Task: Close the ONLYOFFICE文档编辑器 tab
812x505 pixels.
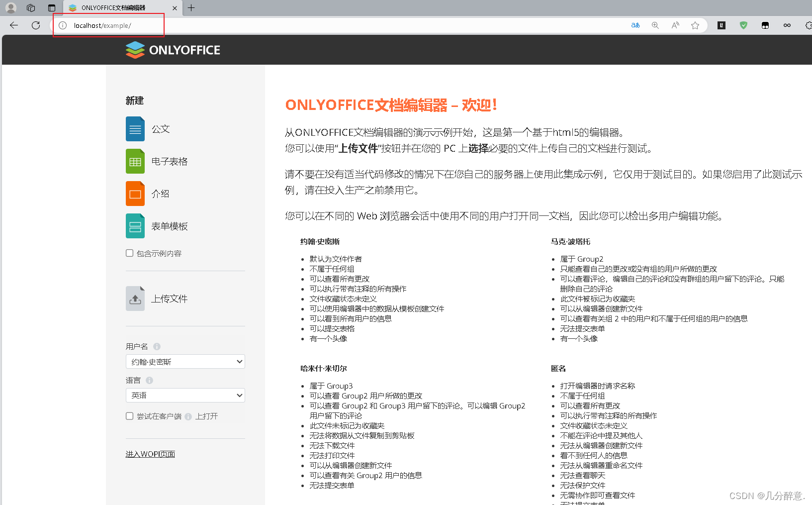Action: pyautogui.click(x=175, y=8)
